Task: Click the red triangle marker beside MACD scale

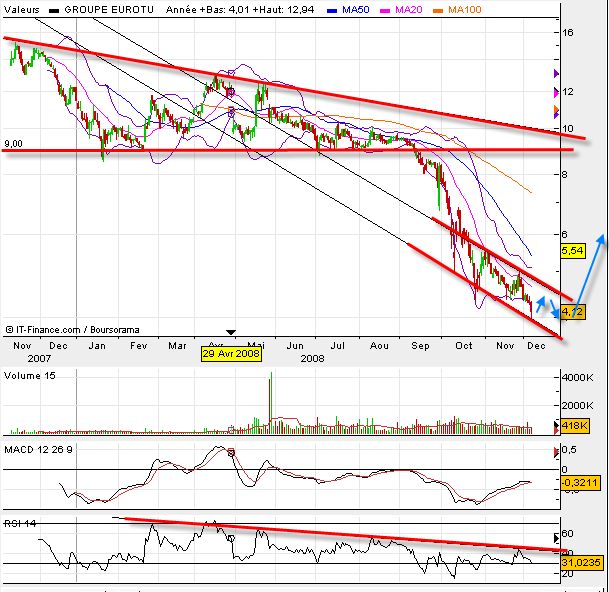Action: tap(556, 453)
